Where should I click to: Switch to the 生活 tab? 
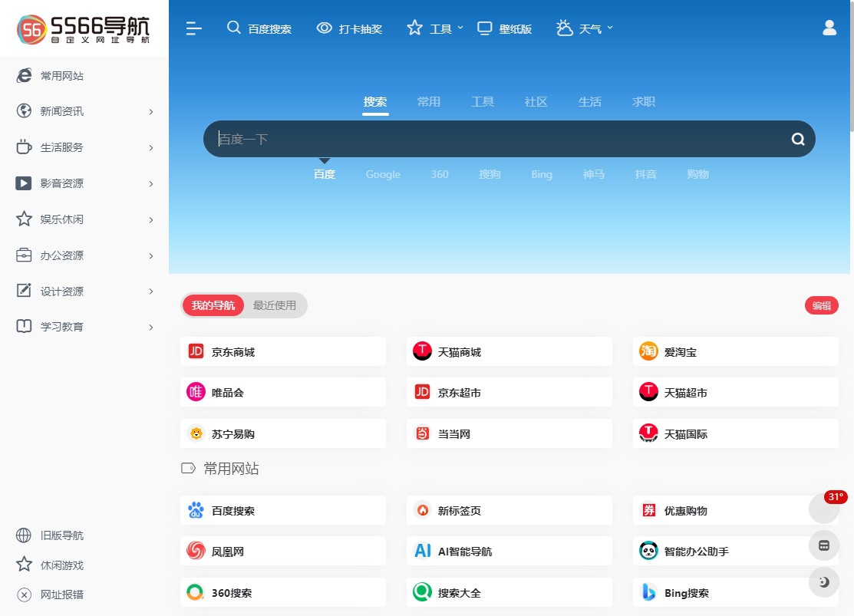point(590,102)
